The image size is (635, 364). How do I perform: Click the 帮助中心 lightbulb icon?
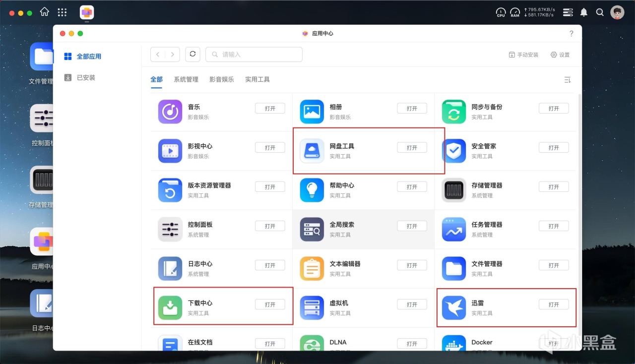pos(312,190)
